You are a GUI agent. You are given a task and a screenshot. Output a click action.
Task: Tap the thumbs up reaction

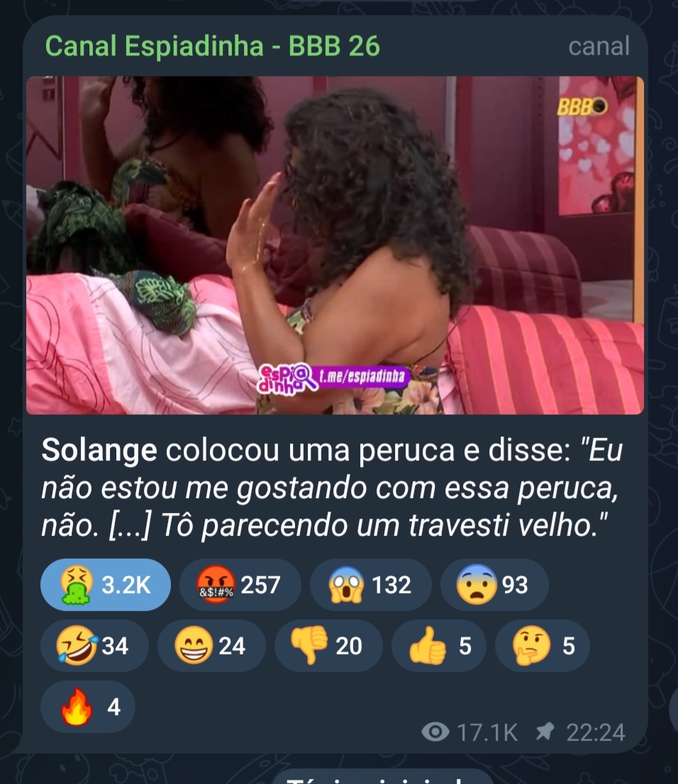coord(439,646)
